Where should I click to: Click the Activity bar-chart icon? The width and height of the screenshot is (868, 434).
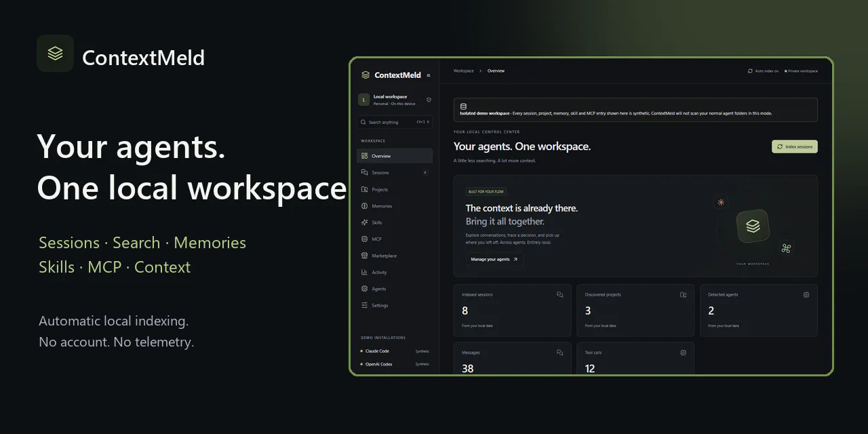tap(365, 273)
